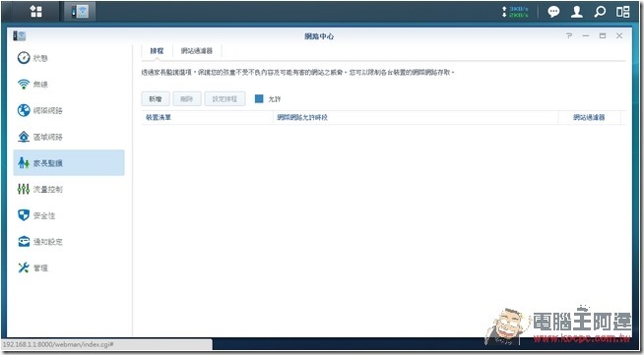Open the 流量控制 traffic control section
Screen dimensions: 644x355
pos(69,189)
